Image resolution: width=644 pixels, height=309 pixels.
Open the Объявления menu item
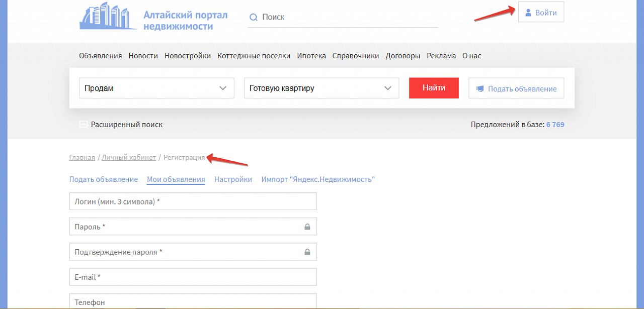pos(101,56)
